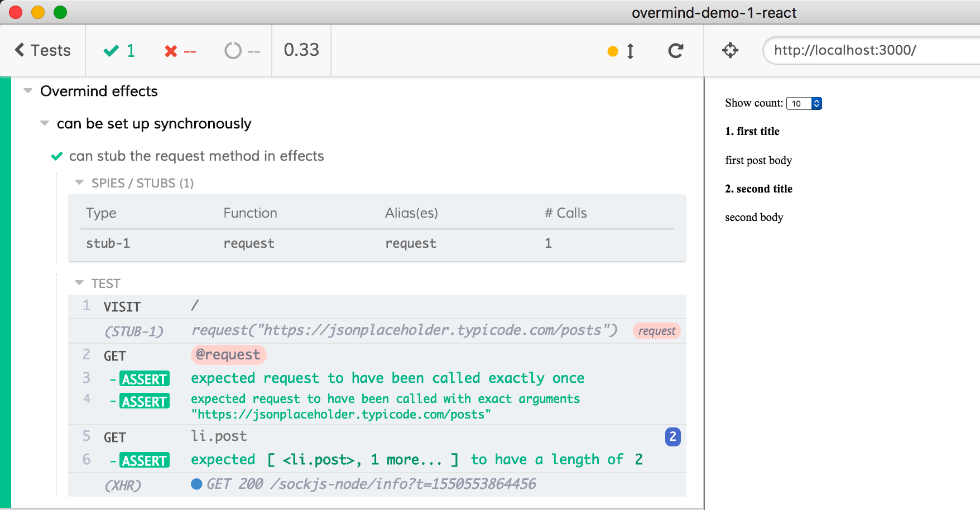Click the pending spinner circle indicator
The height and width of the screenshot is (510, 980).
coord(242,51)
